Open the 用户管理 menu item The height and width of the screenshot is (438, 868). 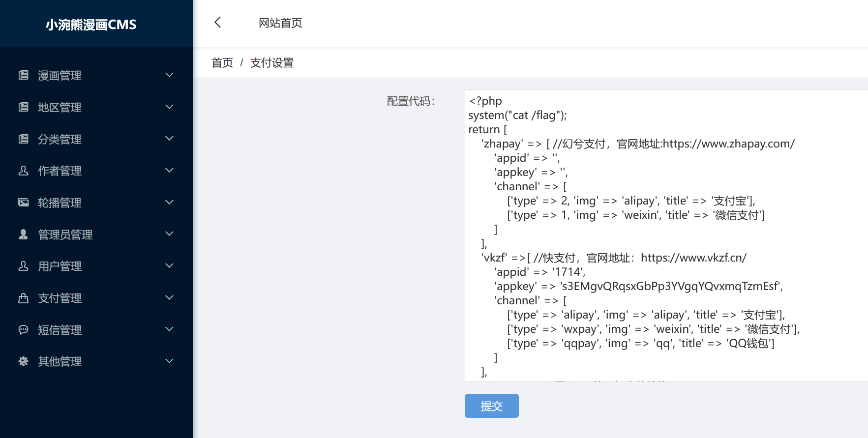click(x=96, y=265)
